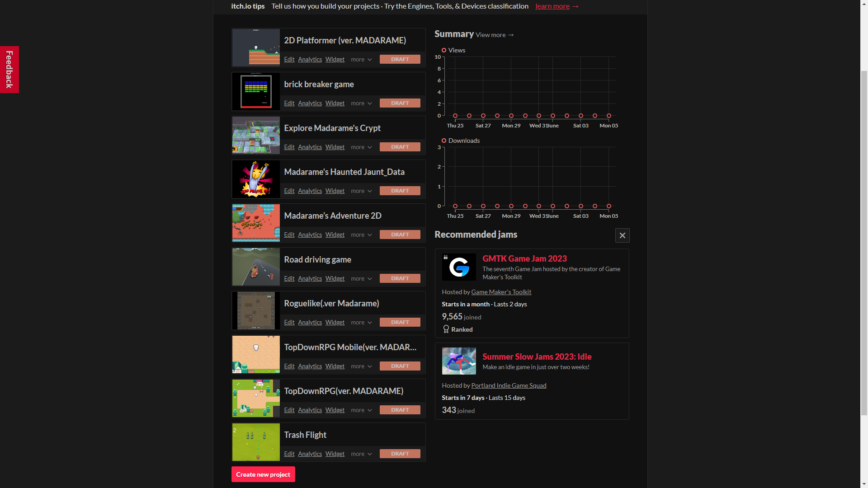Expand more menu for 2D Platformer
This screenshot has width=868, height=488.
pyautogui.click(x=361, y=60)
